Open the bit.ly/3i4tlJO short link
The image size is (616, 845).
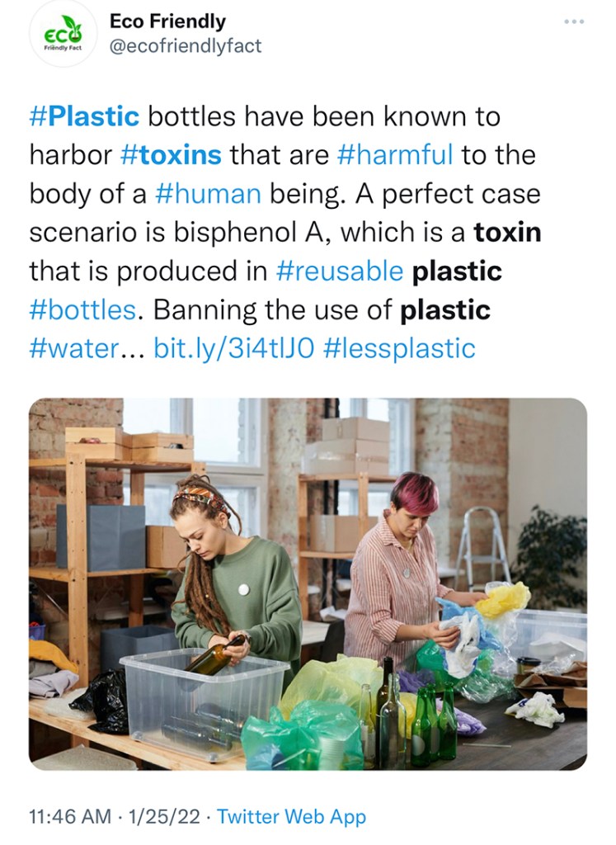(233, 348)
